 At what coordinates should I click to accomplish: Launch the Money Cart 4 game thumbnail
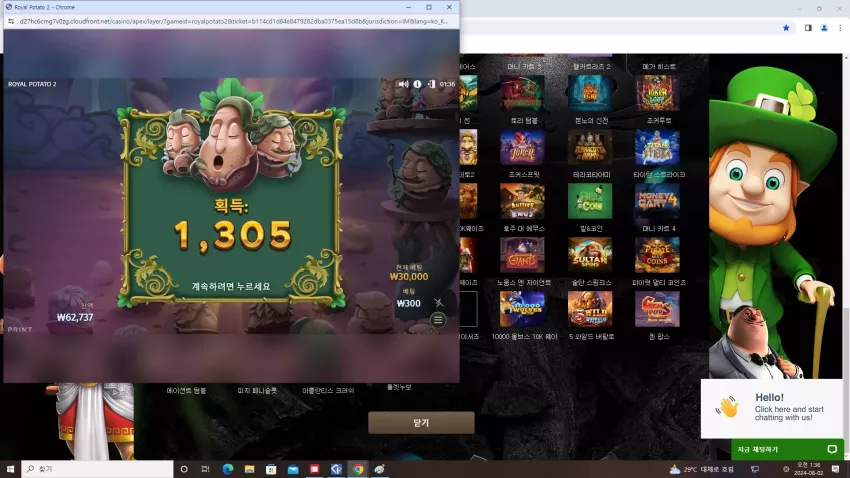pyautogui.click(x=657, y=201)
